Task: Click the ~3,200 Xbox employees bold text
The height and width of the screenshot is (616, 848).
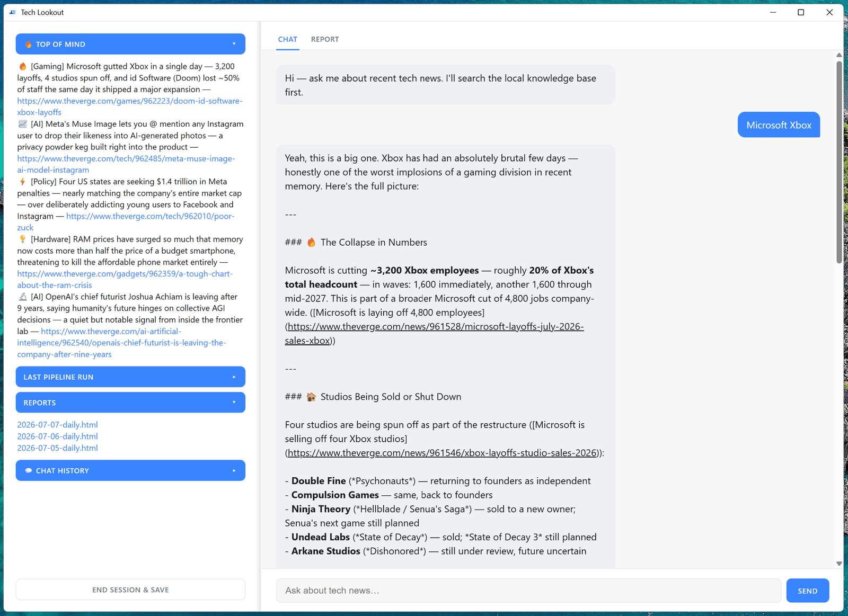Action: [425, 271]
